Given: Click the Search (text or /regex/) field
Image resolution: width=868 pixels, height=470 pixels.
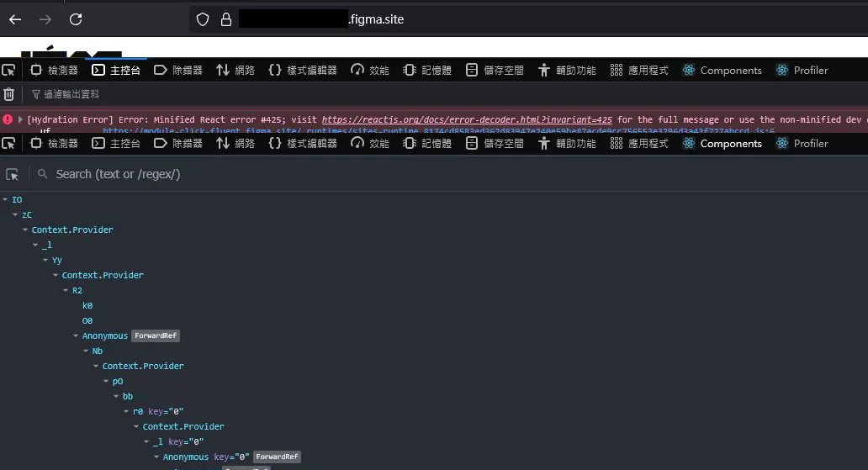Looking at the screenshot, I should pos(118,174).
